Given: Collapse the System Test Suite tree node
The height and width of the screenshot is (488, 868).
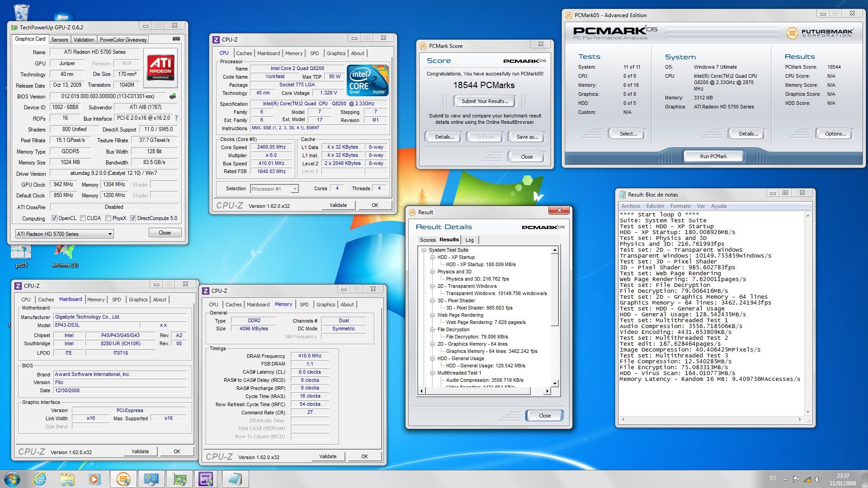Looking at the screenshot, I should [x=424, y=250].
